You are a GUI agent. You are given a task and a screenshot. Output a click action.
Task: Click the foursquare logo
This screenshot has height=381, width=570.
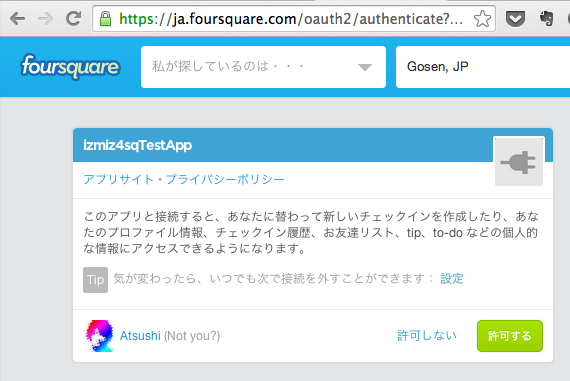tap(70, 67)
